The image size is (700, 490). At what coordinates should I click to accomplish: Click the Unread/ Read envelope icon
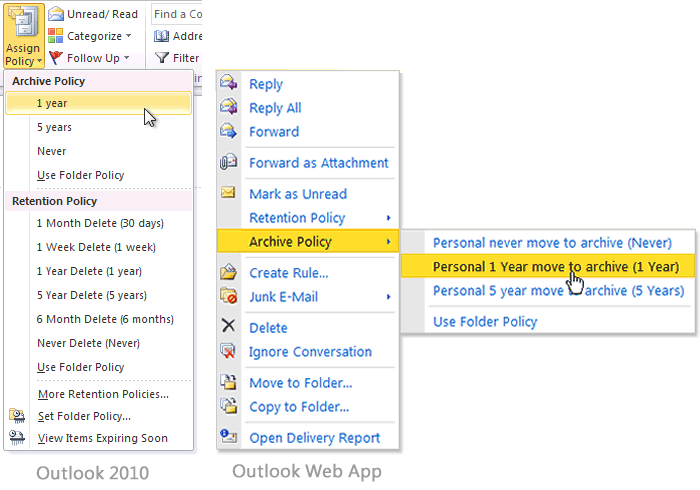(56, 14)
